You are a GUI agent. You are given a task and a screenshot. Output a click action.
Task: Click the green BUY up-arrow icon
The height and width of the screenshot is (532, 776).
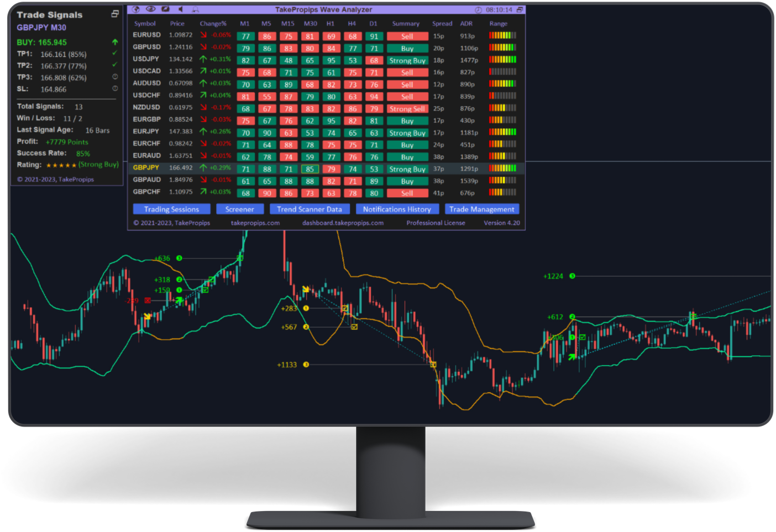pos(115,42)
